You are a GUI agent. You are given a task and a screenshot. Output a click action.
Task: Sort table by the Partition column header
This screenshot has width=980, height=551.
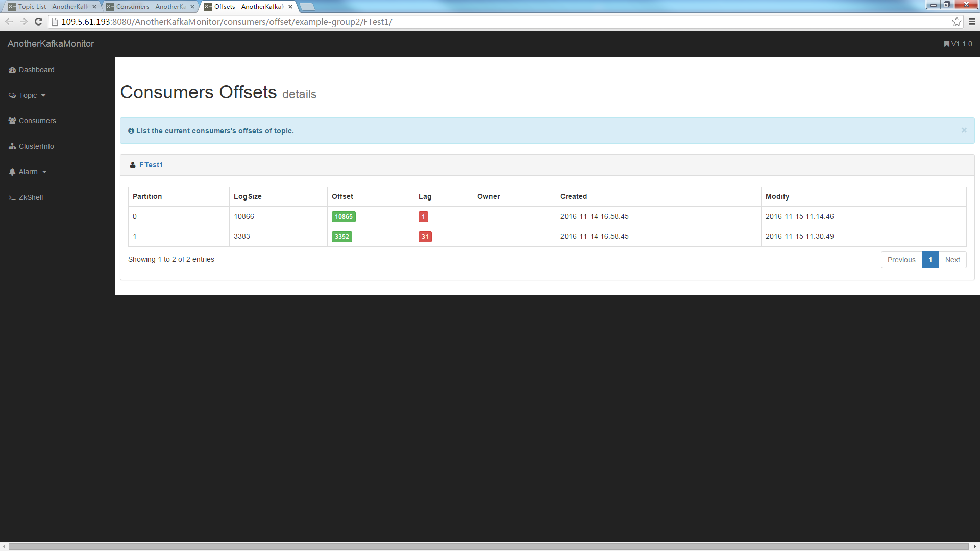point(147,196)
